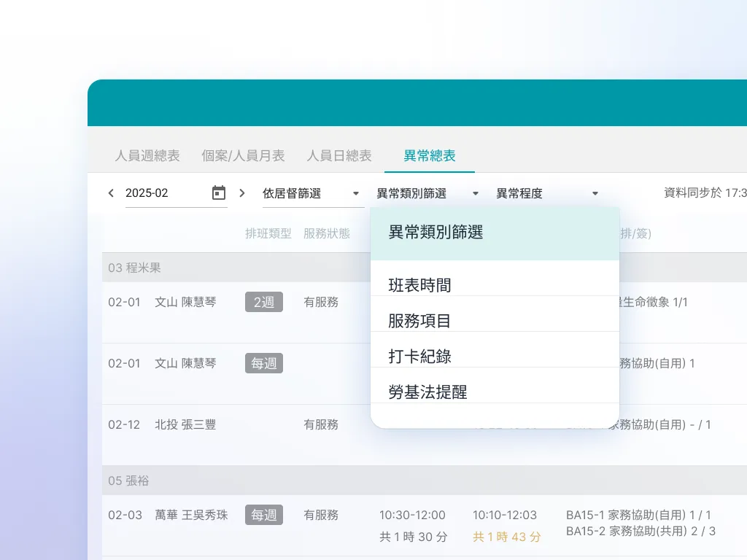
Task: Click 共 1 時 30 分 duration text
Action: 414,537
